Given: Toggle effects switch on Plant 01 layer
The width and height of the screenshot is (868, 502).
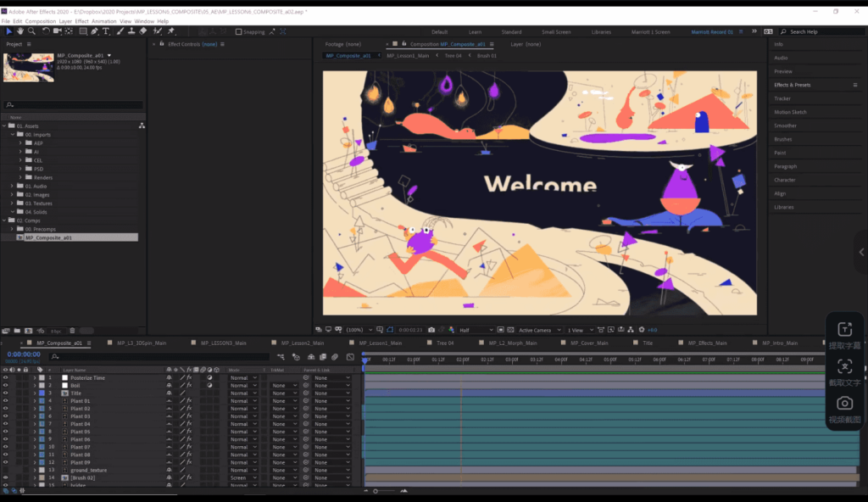Looking at the screenshot, I should pyautogui.click(x=189, y=400).
